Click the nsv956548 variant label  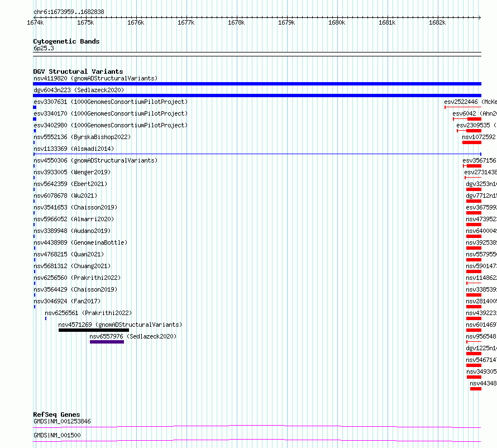pos(481,336)
